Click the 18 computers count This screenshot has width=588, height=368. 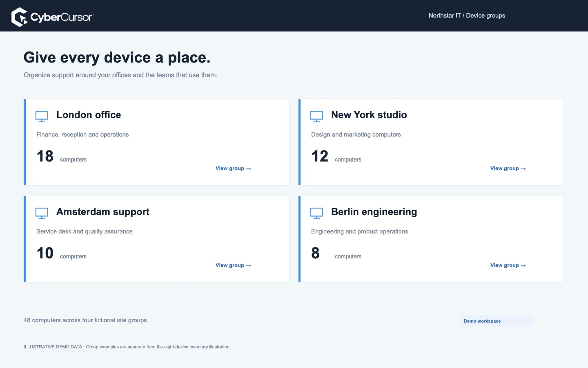coord(62,156)
